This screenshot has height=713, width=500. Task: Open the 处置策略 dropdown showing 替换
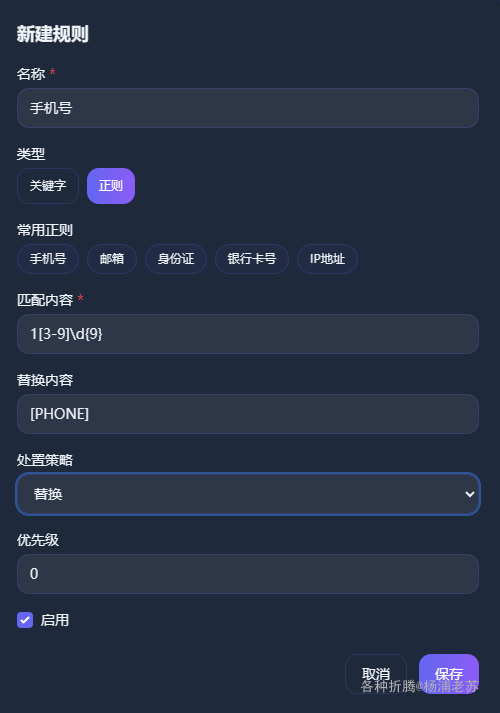(x=248, y=494)
